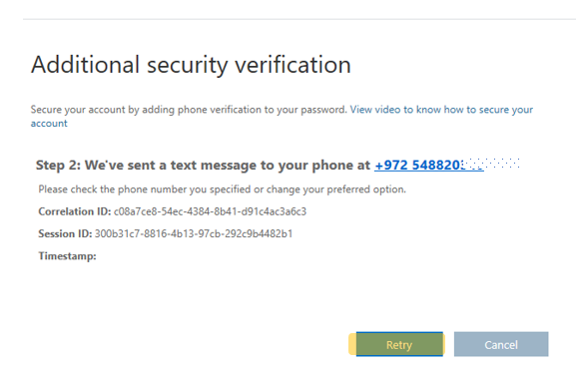
Task: Open the +972 phone number link
Action: 429,165
